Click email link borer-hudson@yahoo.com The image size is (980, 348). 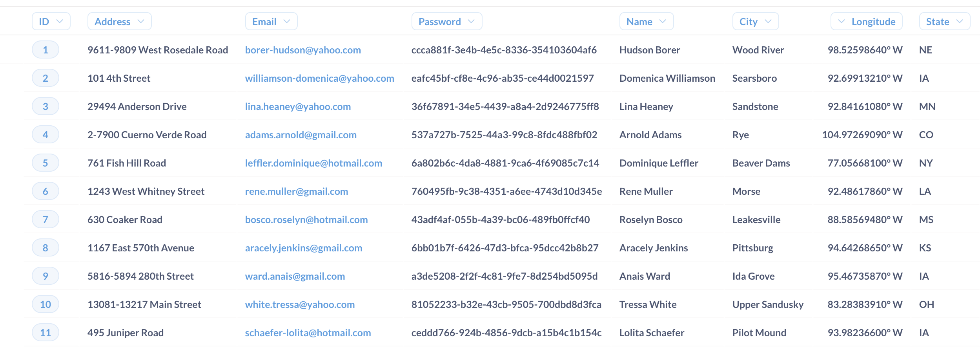point(303,50)
